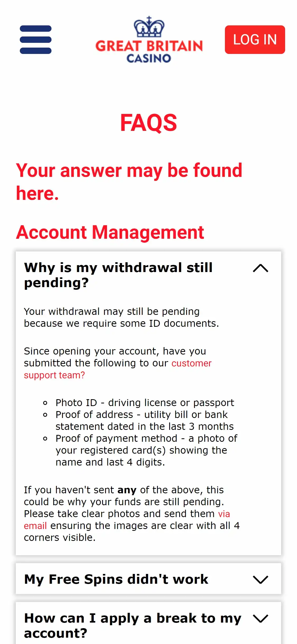Click the Great Britain Casino wordmark
This screenshot has width=297, height=644.
pyautogui.click(x=149, y=51)
